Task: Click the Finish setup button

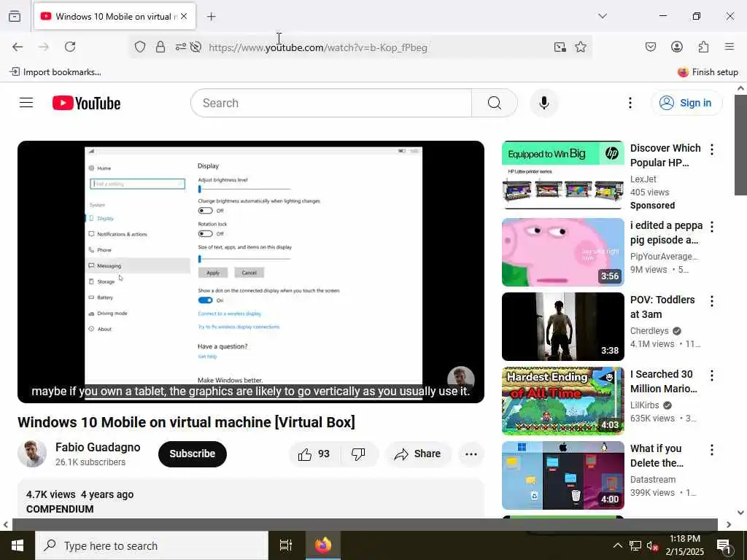Action: point(708,72)
